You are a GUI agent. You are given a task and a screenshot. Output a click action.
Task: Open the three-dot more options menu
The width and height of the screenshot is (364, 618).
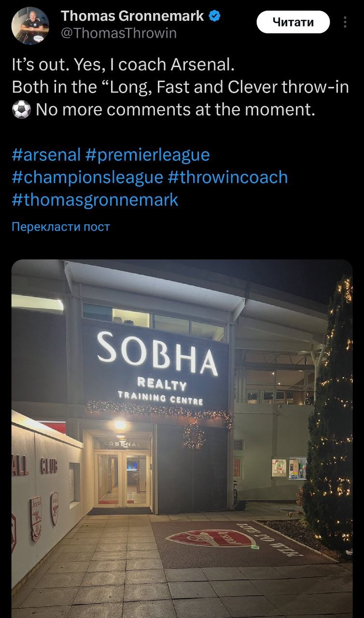345,22
